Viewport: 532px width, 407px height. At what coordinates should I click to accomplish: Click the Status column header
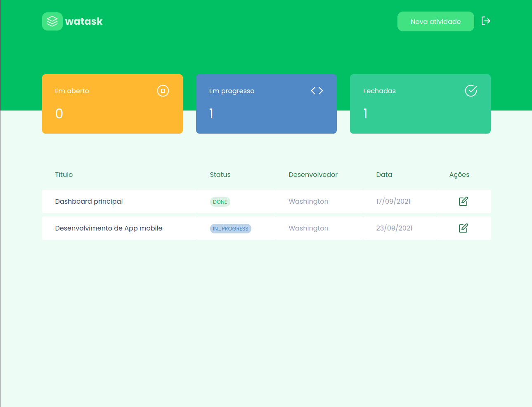point(220,174)
